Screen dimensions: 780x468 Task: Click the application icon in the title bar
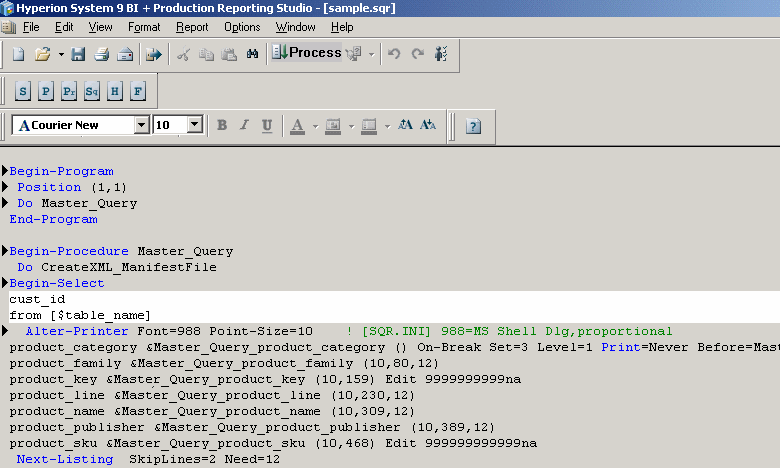(x=7, y=8)
